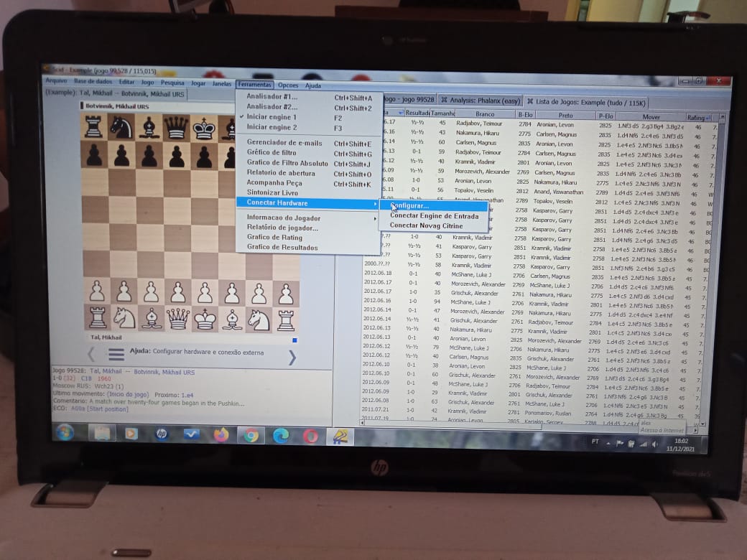Click the date column sort dropdown arrow
This screenshot has width=747, height=560.
tap(401, 113)
